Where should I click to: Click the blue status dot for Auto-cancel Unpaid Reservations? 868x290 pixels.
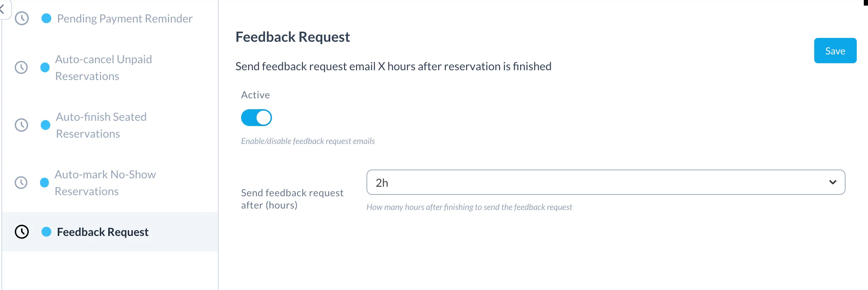tap(45, 67)
